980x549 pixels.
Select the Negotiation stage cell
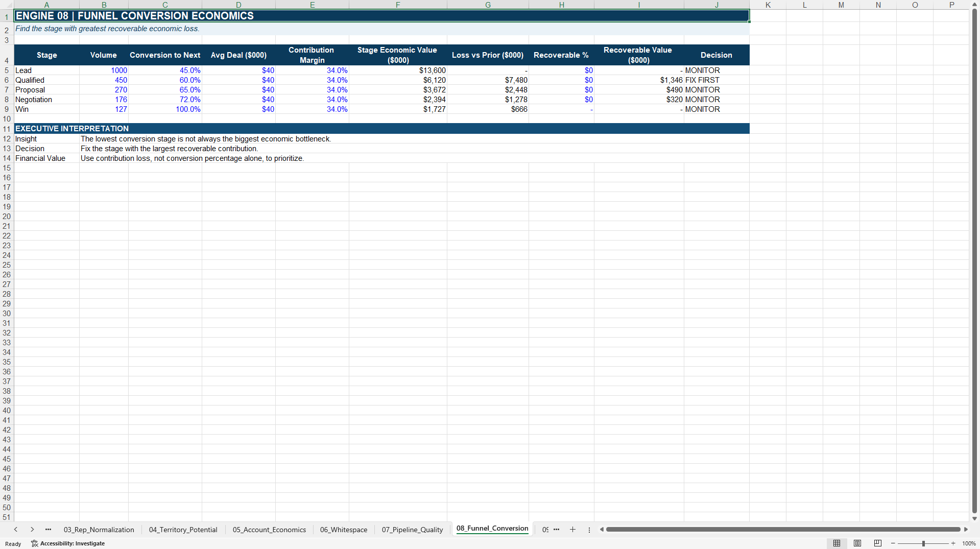pos(46,100)
